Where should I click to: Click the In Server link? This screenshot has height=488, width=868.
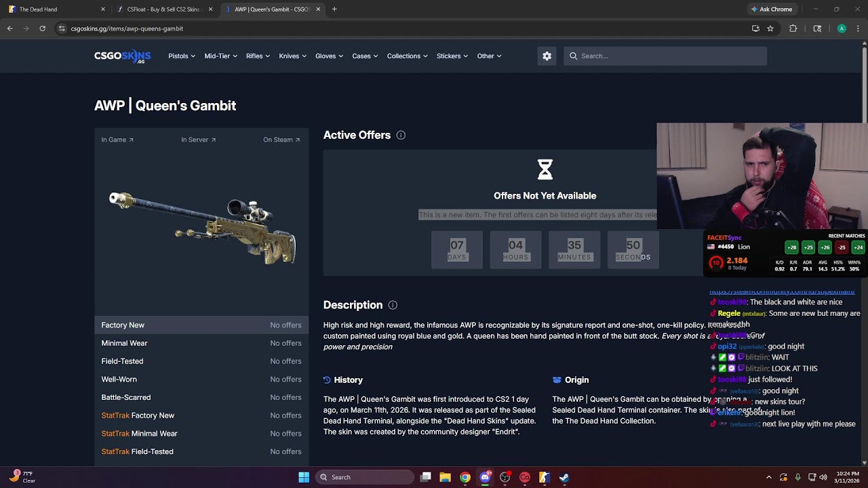(x=198, y=140)
